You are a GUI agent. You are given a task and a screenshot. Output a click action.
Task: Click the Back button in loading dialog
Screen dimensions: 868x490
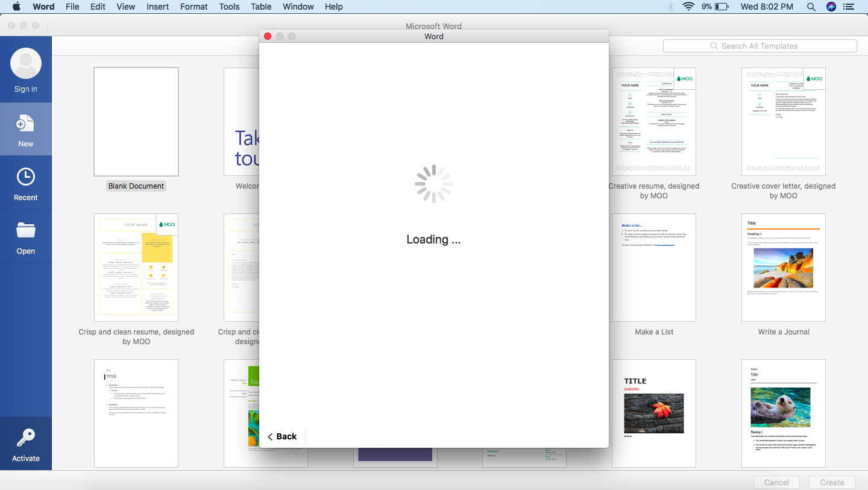[282, 436]
